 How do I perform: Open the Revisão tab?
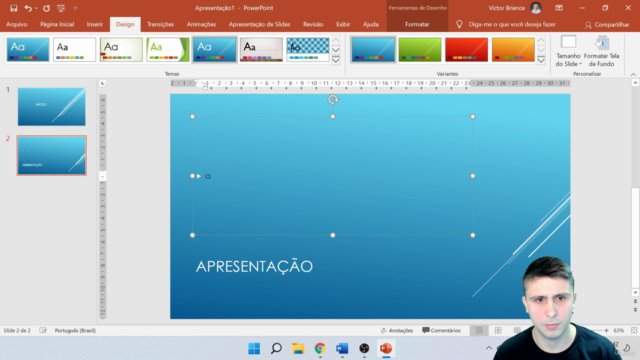(313, 24)
